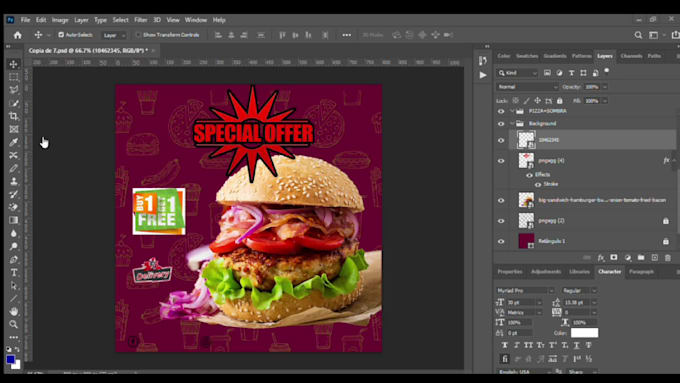Select the Zoom tool in the toolbox
680x383 pixels.
coord(13,324)
